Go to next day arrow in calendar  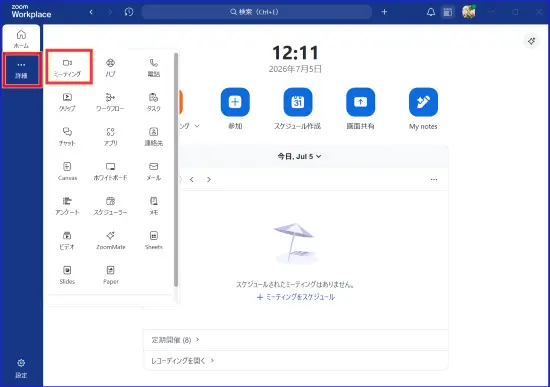point(209,179)
